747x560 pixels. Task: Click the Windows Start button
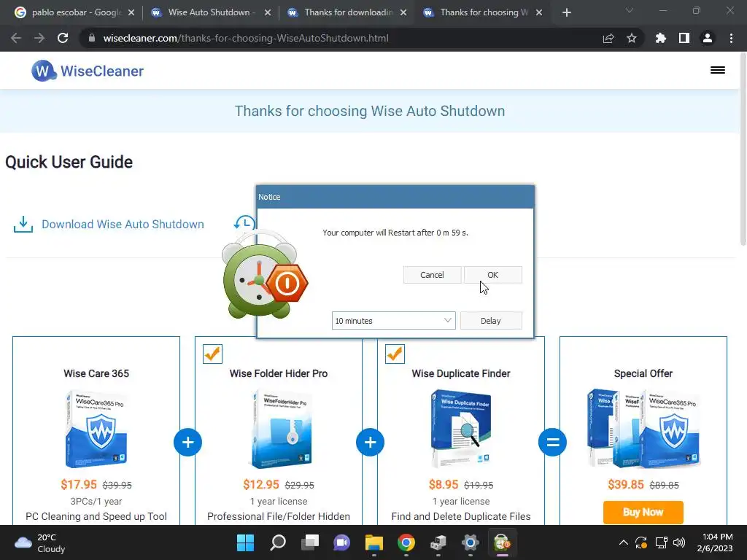pos(245,542)
